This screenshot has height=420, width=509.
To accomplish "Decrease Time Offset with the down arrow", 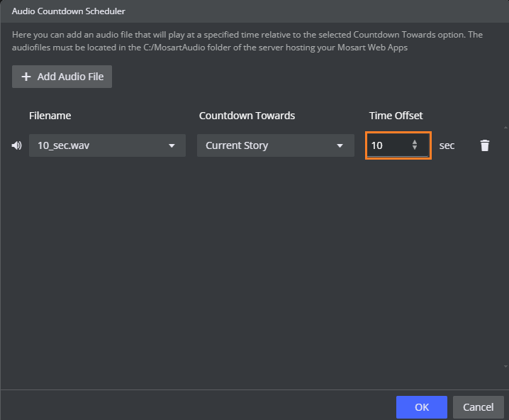I will (415, 149).
